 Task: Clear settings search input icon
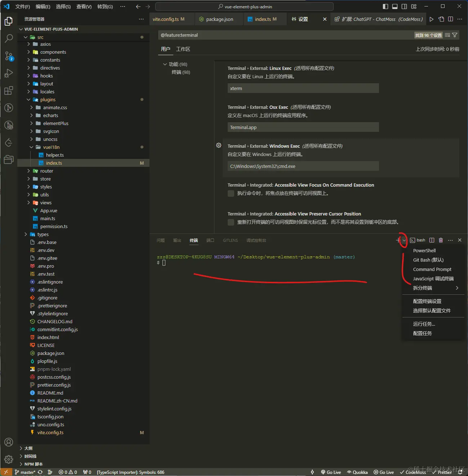point(447,35)
